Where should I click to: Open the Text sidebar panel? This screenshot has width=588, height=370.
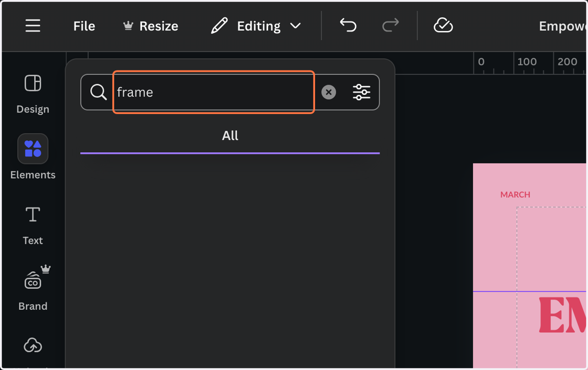coord(33,225)
